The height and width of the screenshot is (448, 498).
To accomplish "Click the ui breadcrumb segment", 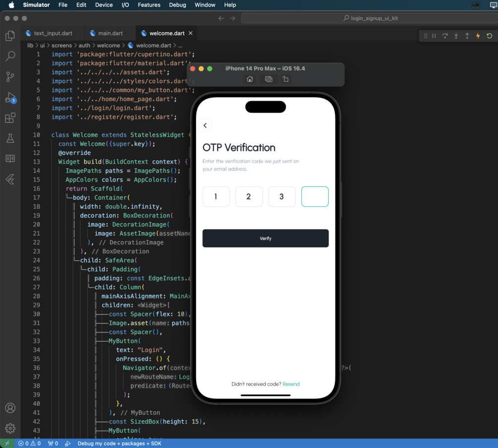I will (x=42, y=46).
